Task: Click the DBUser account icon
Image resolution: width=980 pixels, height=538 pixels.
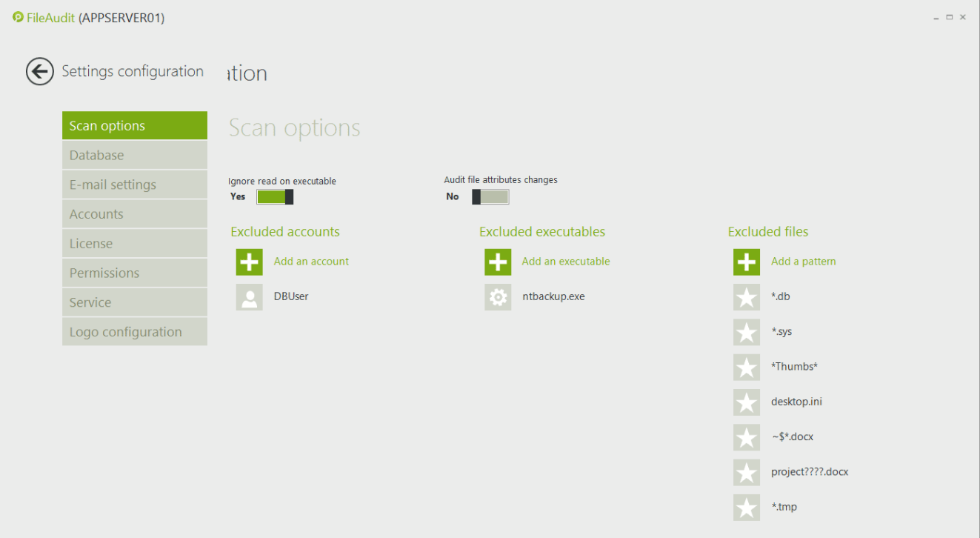Action: click(x=250, y=297)
